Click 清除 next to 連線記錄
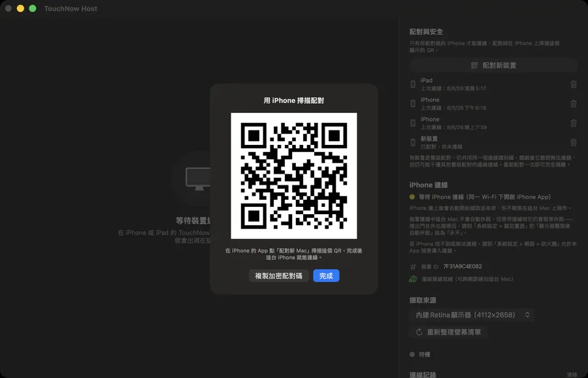588x378 pixels. point(572,375)
